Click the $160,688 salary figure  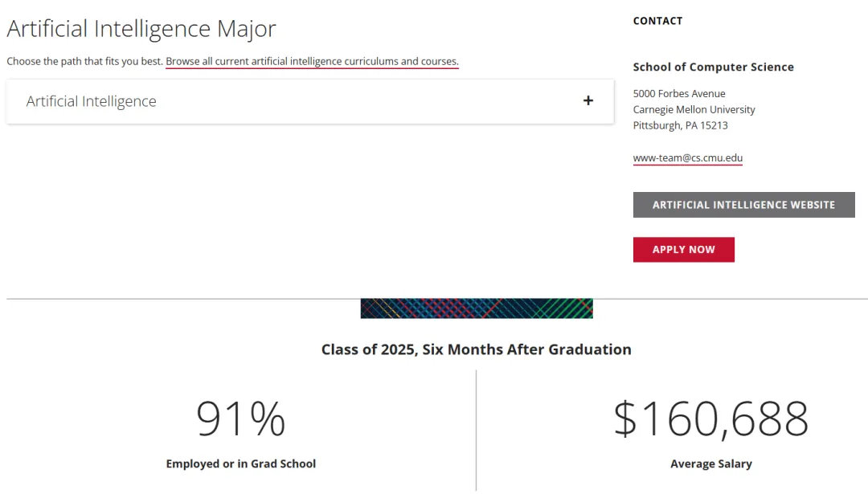pos(711,418)
